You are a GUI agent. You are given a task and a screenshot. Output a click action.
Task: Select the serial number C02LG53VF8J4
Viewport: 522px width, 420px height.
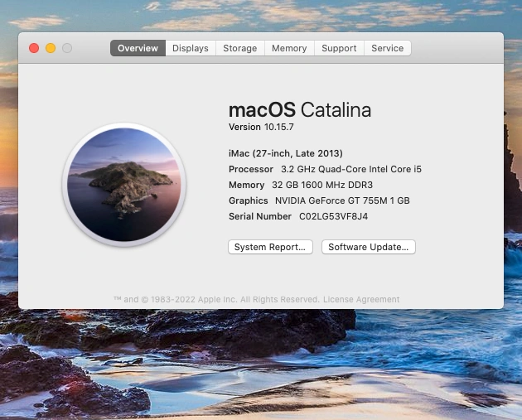pyautogui.click(x=334, y=217)
